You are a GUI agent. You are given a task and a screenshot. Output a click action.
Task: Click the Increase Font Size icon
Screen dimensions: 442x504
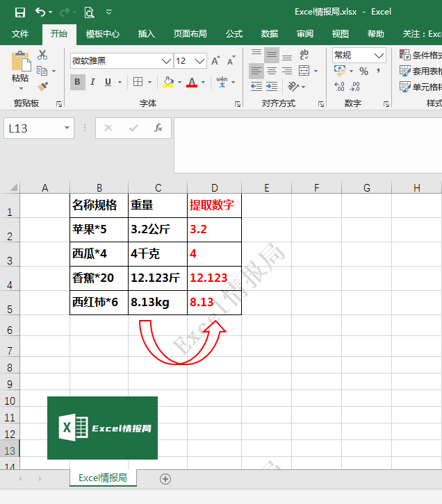(215, 61)
